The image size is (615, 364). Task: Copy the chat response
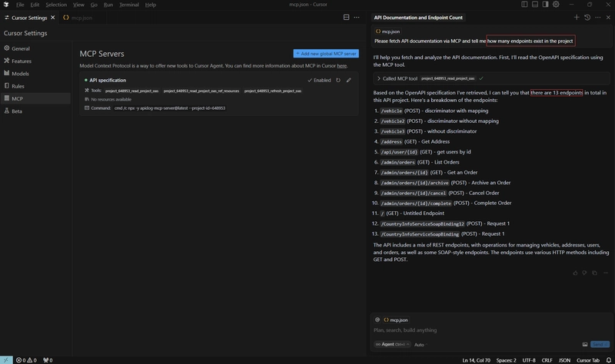(594, 273)
